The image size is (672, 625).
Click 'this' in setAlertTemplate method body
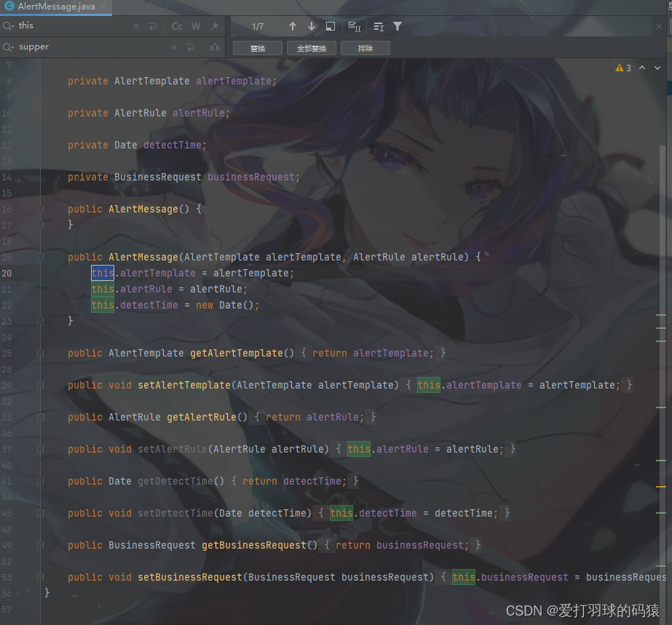429,385
